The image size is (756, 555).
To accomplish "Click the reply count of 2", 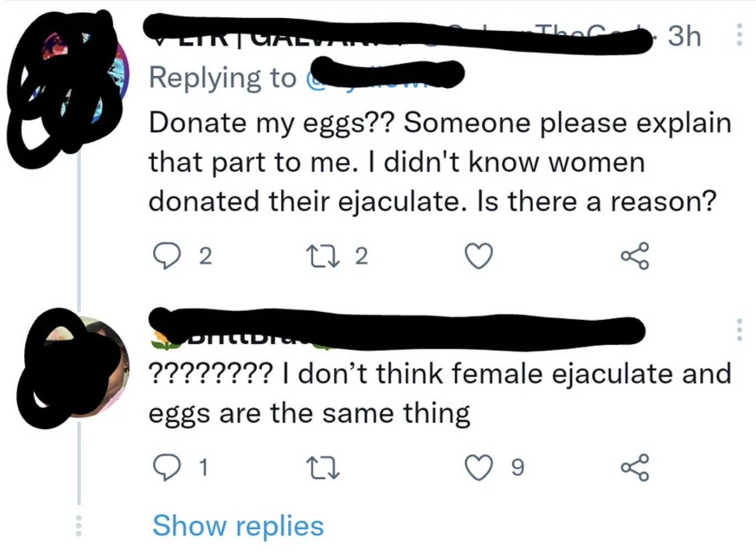I will tap(205, 255).
